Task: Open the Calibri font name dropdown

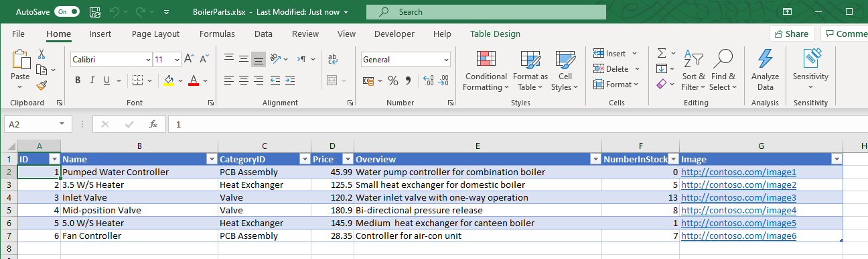Action: (x=147, y=60)
